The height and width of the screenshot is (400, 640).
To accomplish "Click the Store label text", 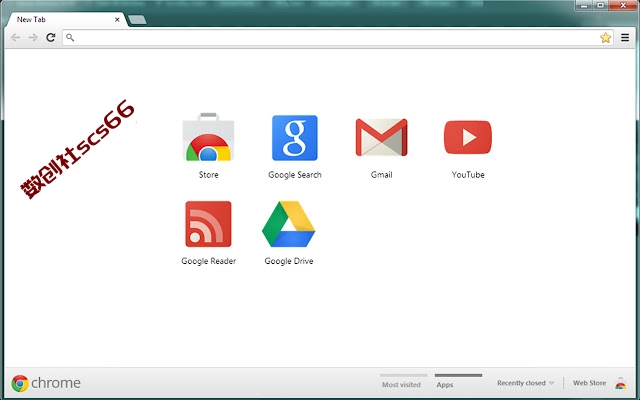I will 209,175.
